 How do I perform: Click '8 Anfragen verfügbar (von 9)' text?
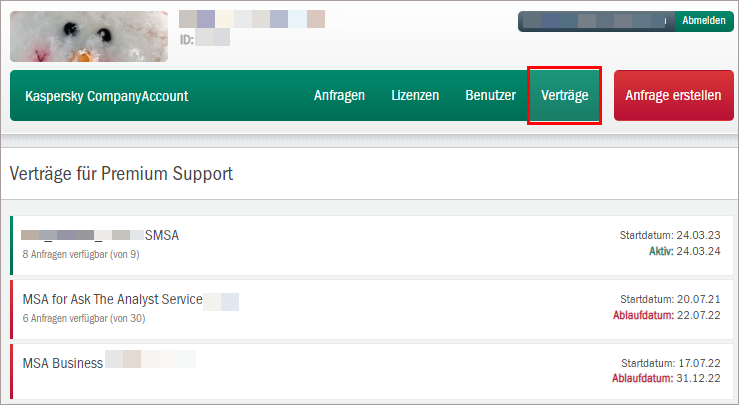point(81,255)
